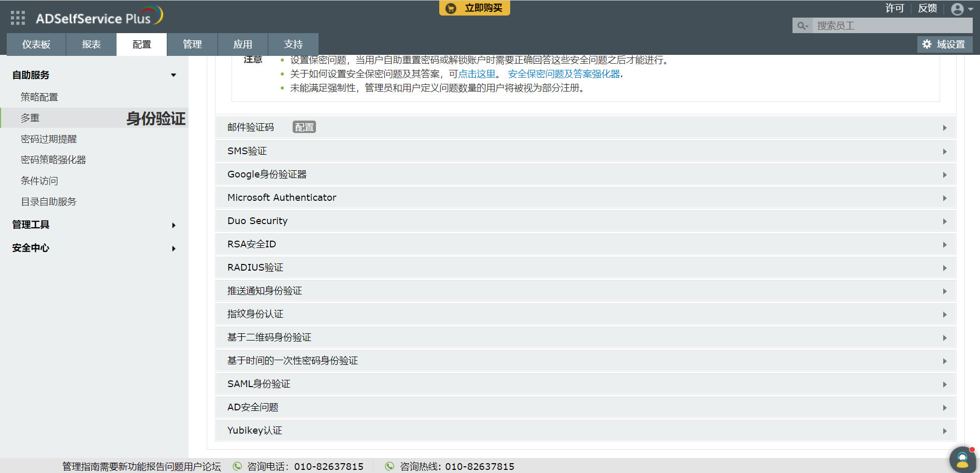
Task: Open the apps grid launcher icon
Action: (x=18, y=18)
